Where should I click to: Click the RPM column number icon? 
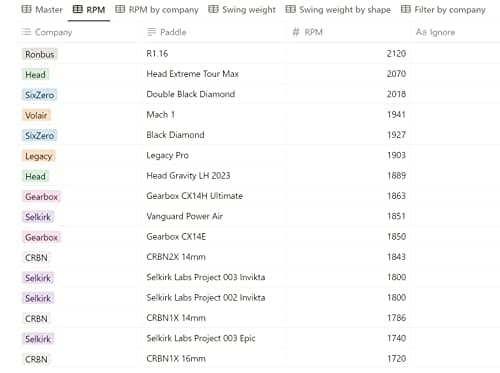[296, 32]
